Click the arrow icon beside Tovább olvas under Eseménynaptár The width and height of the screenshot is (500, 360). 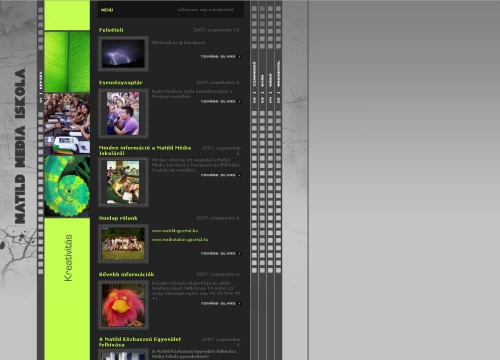[239, 101]
